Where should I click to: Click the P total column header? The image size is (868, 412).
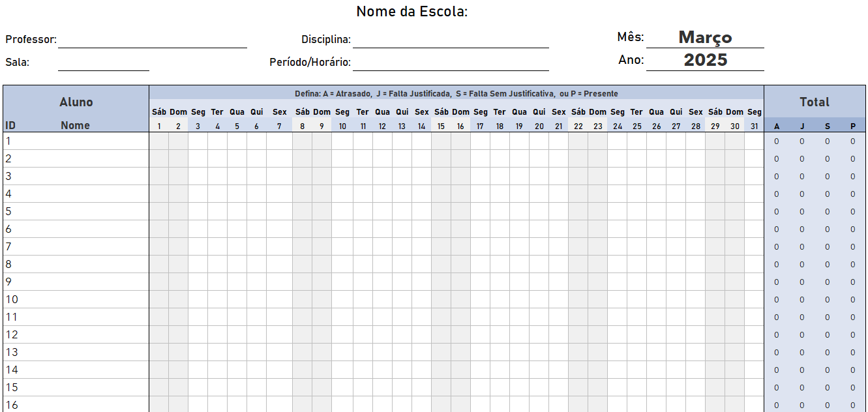(852, 126)
